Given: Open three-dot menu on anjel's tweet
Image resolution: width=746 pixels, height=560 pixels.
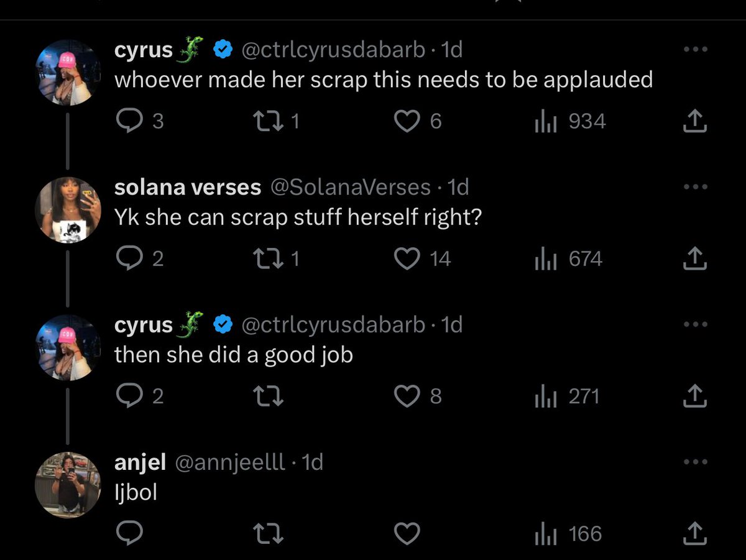Looking at the screenshot, I should pos(695,462).
